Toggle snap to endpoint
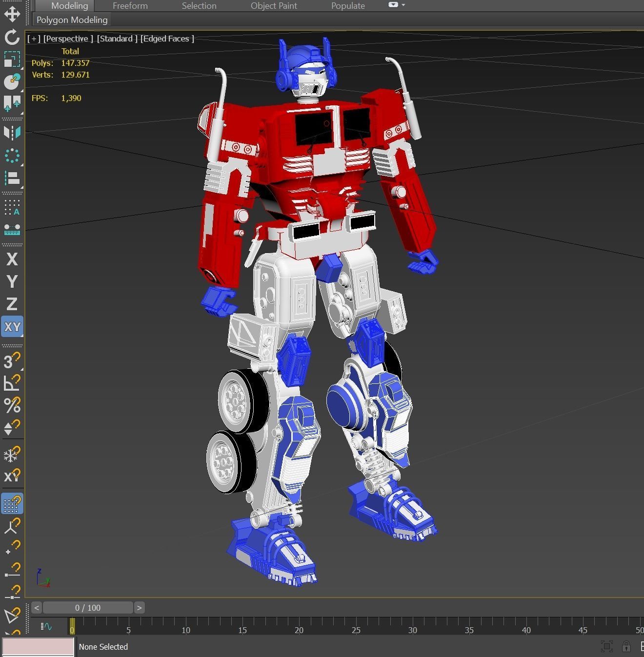This screenshot has width=644, height=657. (12, 570)
